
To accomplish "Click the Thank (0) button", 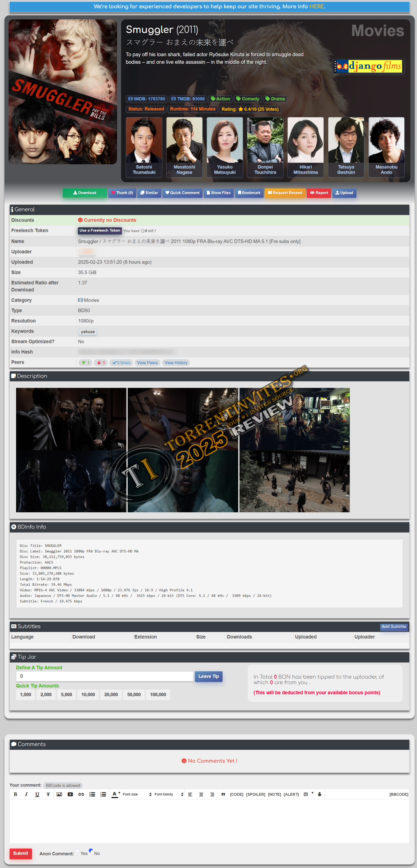I will coord(122,193).
